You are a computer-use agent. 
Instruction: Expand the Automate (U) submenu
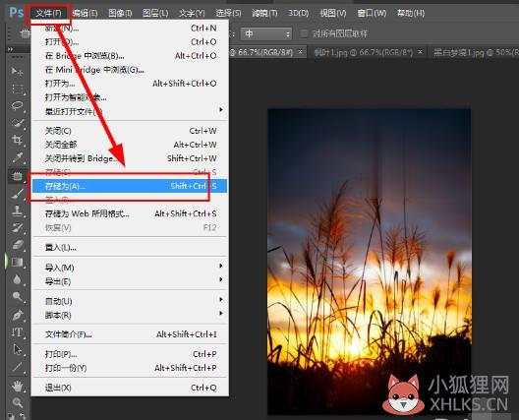129,301
